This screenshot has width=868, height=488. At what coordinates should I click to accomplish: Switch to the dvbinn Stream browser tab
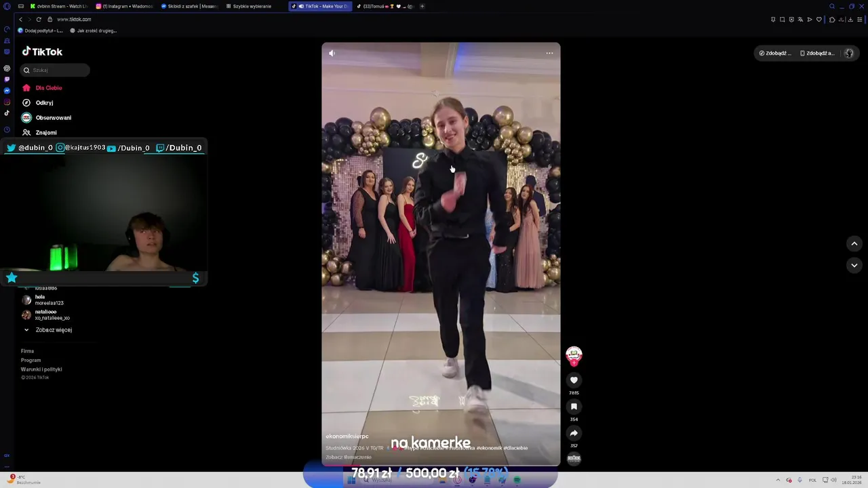point(59,6)
